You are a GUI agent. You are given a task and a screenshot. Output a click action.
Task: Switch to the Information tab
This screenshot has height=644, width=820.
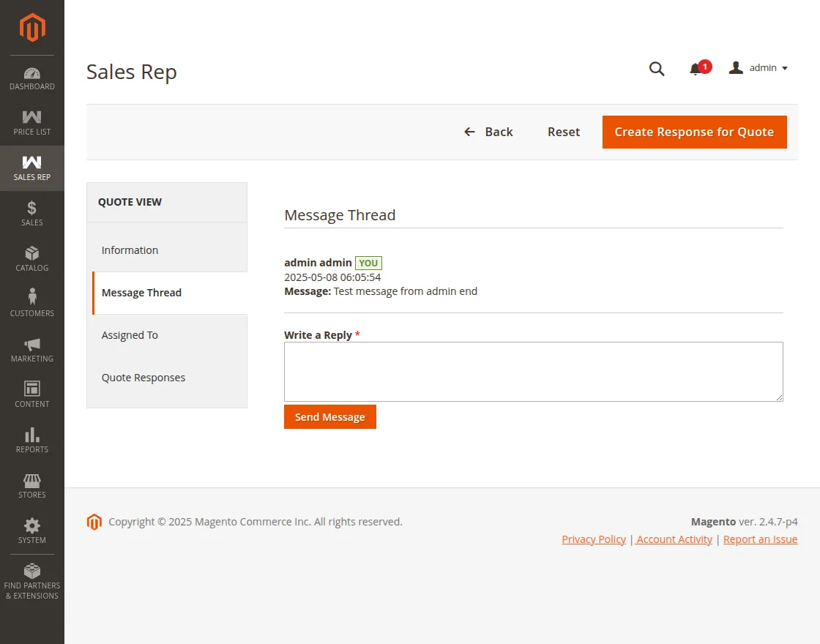(x=130, y=250)
